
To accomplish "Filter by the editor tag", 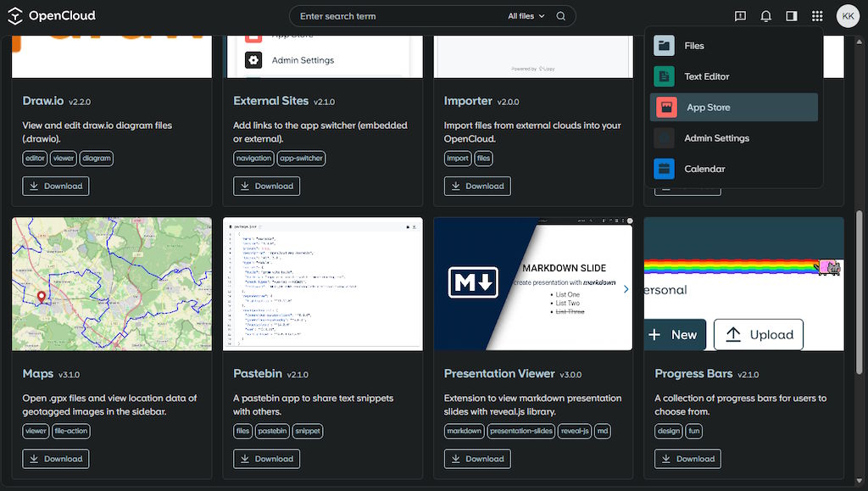I will click(x=35, y=159).
